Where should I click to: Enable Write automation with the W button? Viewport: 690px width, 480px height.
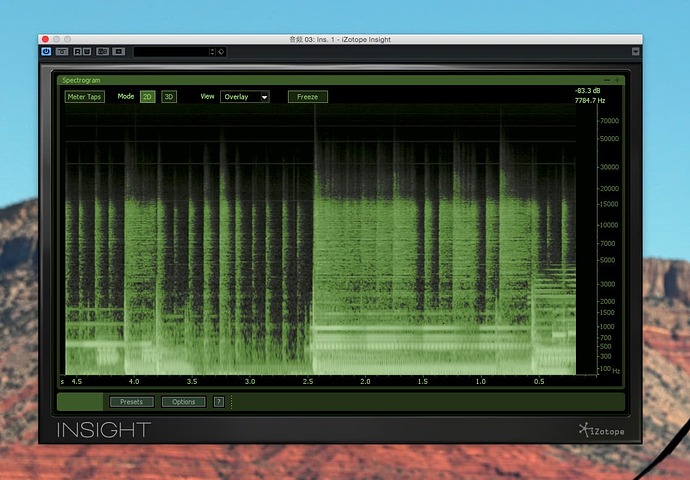87,51
